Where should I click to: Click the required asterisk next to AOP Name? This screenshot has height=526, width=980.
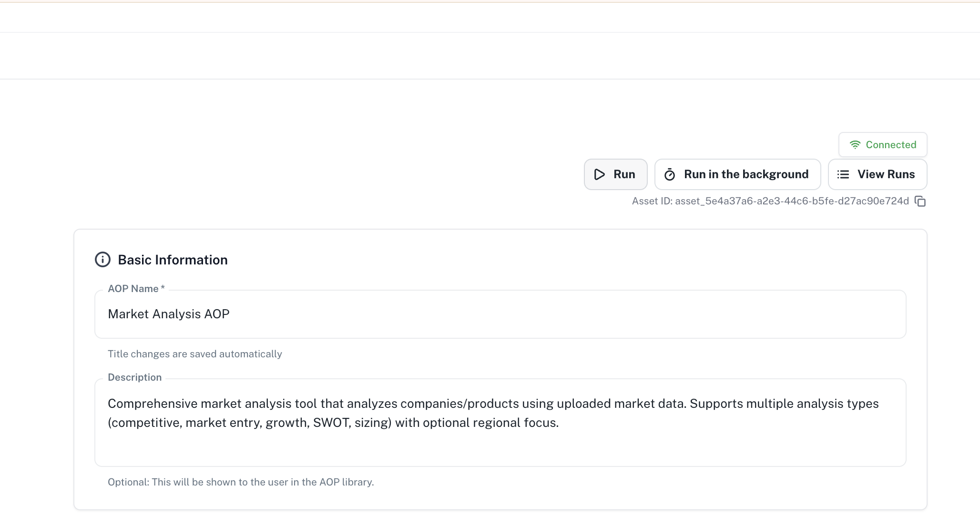coord(163,288)
